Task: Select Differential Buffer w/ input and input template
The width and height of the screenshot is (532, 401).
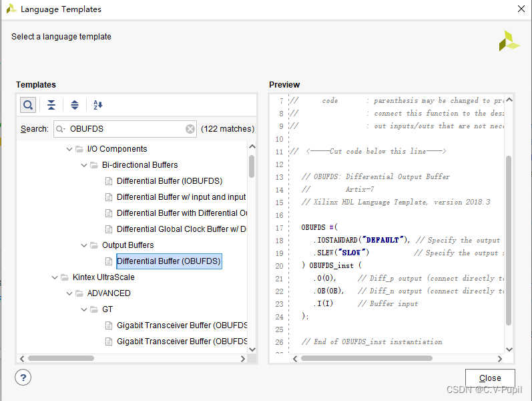Action: point(181,196)
